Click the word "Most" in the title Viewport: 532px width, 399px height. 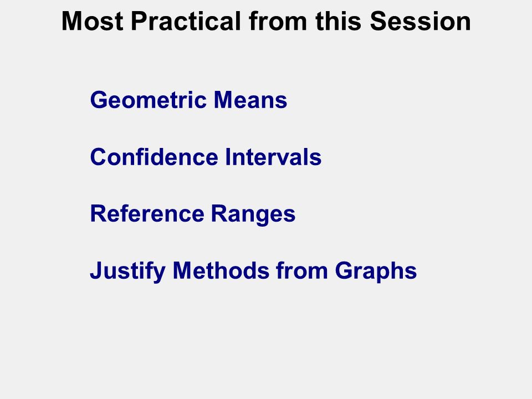[x=93, y=22]
